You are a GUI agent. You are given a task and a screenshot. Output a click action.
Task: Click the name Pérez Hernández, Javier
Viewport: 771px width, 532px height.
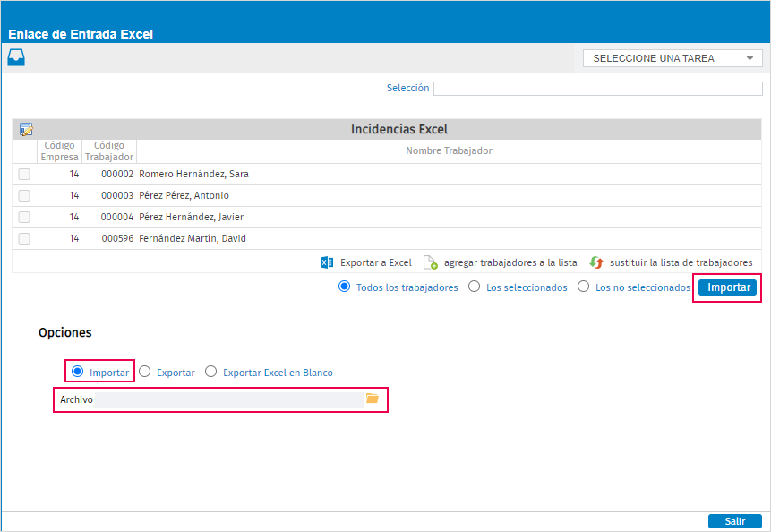[x=192, y=217]
